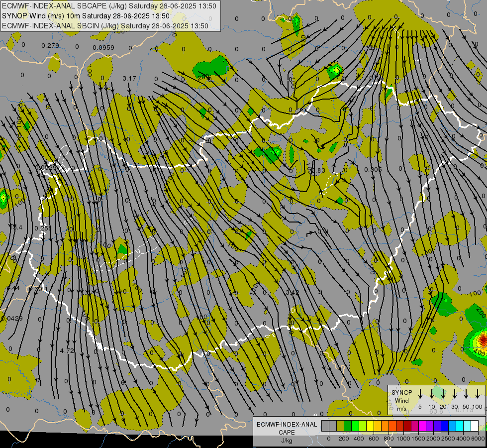Click the 'SYNOP' label in the wind legend
This screenshot has height=448, width=487.
coord(401,392)
